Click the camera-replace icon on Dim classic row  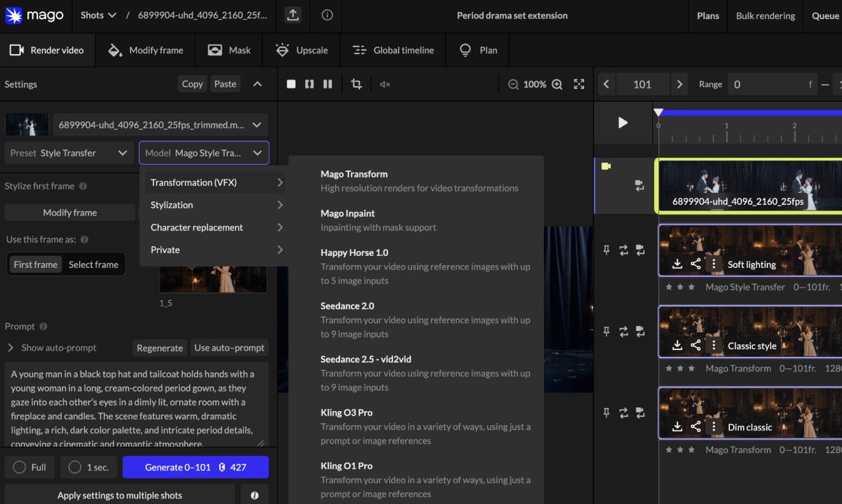click(640, 412)
